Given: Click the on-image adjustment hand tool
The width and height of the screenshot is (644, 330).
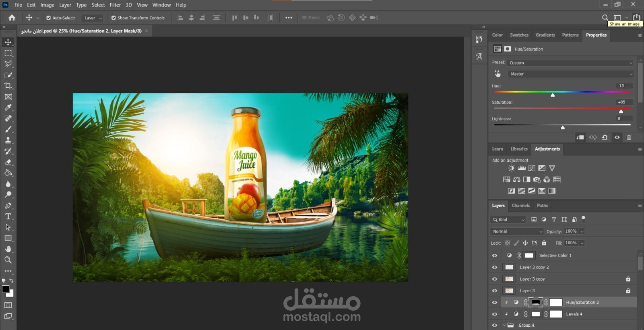Looking at the screenshot, I should pyautogui.click(x=498, y=74).
